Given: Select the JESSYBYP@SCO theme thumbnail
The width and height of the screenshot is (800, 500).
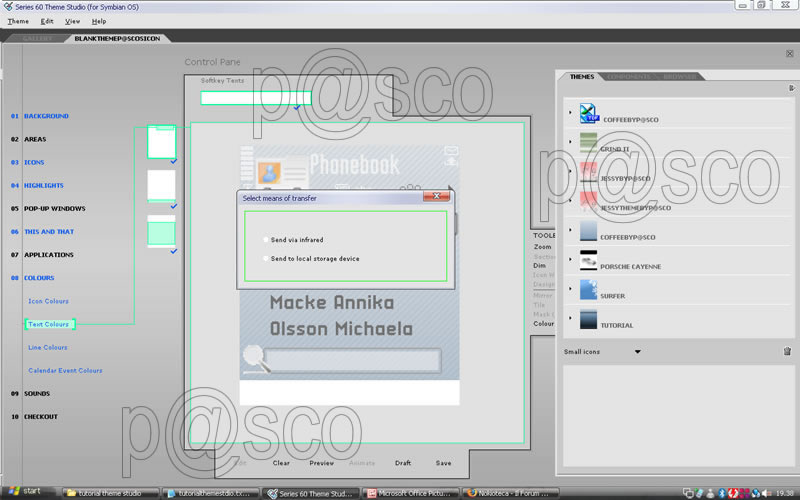Looking at the screenshot, I should coord(588,172).
